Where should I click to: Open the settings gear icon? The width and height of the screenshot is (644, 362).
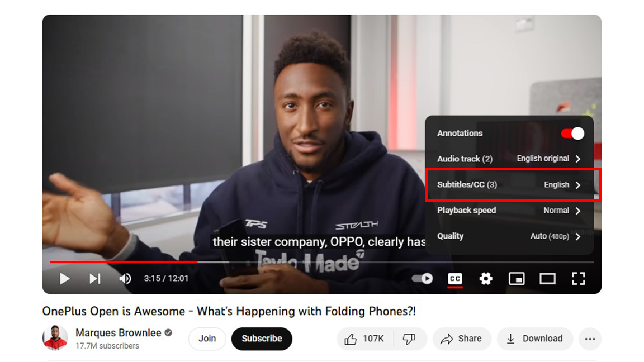click(x=486, y=279)
